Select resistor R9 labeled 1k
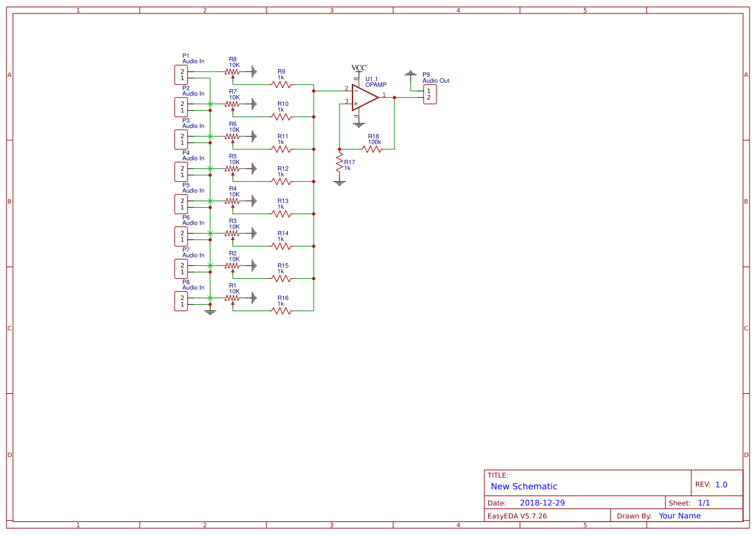The width and height of the screenshot is (756, 535). point(279,84)
